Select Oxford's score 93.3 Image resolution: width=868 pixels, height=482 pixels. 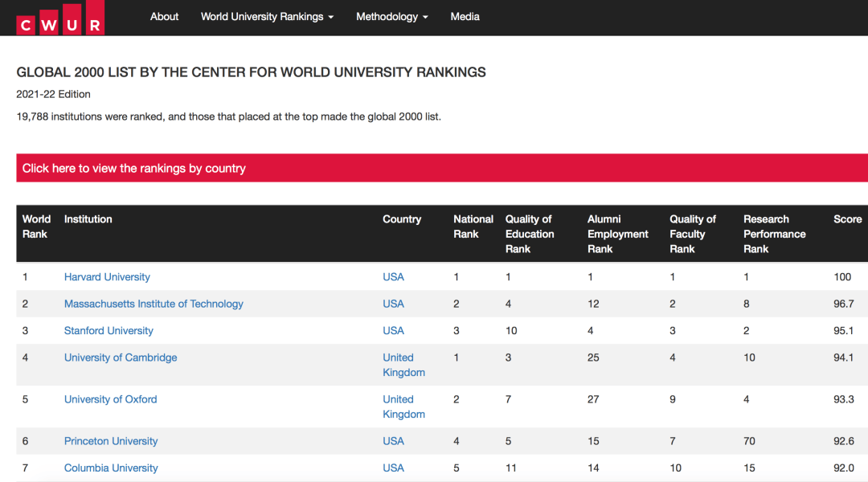coord(844,399)
